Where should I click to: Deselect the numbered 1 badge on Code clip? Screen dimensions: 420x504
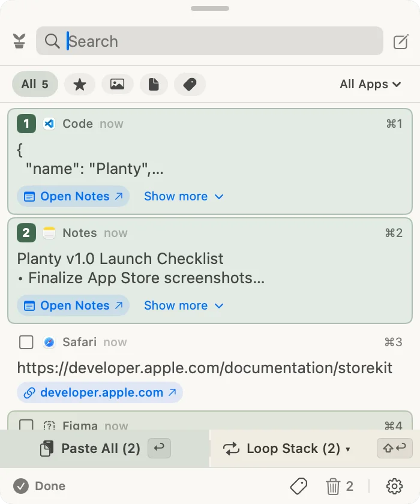(26, 124)
